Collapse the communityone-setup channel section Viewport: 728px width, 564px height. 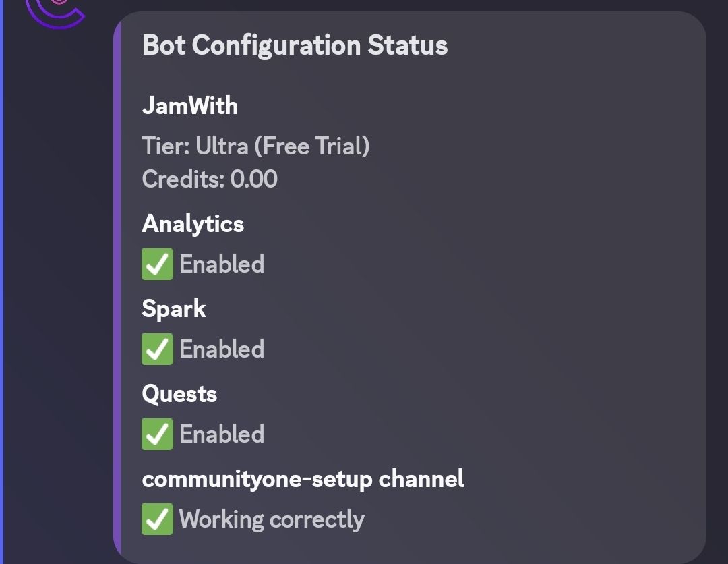point(303,478)
